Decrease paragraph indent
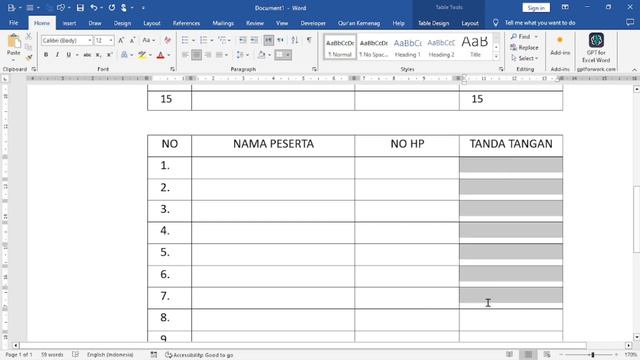 tap(242, 40)
